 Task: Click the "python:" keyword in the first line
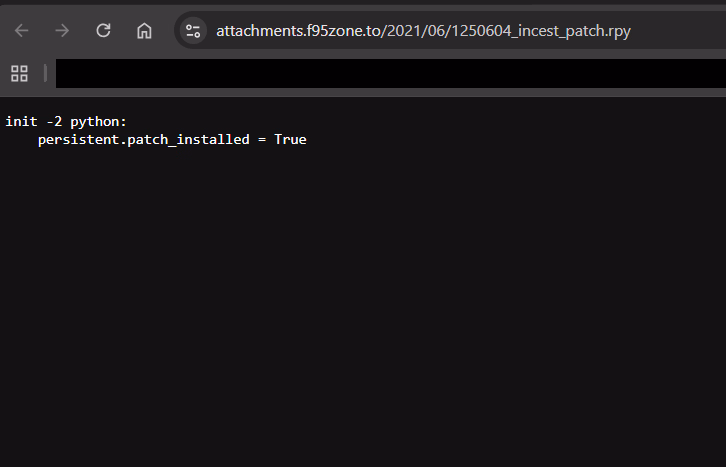pyautogui.click(x=98, y=121)
